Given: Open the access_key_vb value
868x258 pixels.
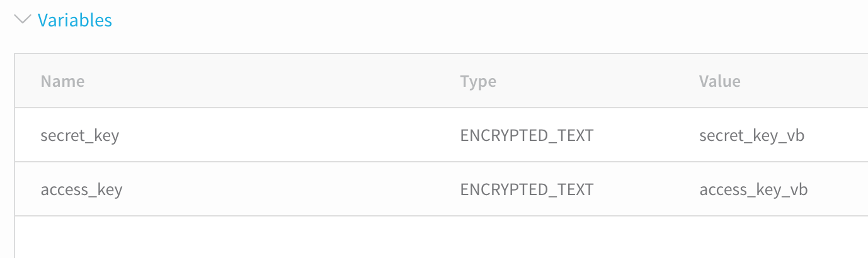Looking at the screenshot, I should (753, 190).
